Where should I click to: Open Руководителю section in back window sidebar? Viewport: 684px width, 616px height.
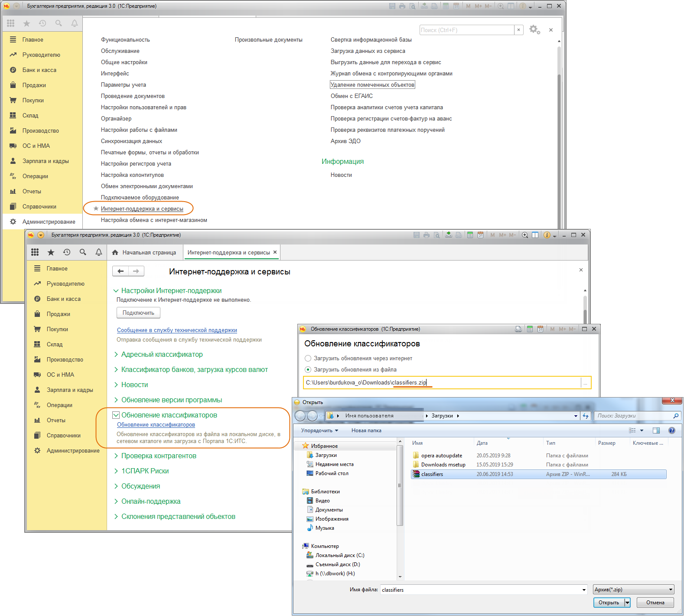pos(41,55)
